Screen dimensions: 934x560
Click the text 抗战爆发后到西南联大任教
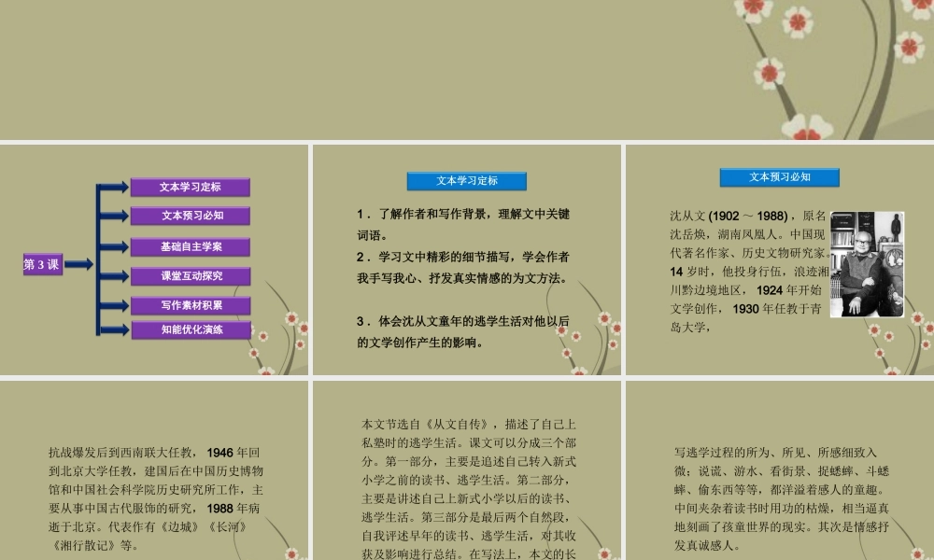coord(120,453)
